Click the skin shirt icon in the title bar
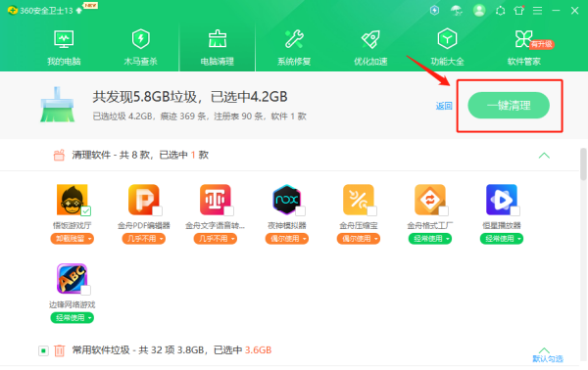Screen dimensions: 588x370 (519, 11)
